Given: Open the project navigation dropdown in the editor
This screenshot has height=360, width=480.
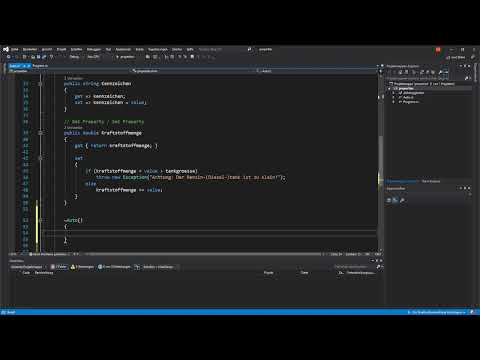Looking at the screenshot, I should click(x=68, y=71).
